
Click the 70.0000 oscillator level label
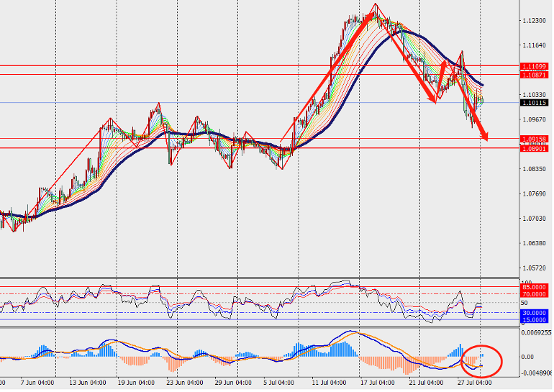[x=534, y=294]
